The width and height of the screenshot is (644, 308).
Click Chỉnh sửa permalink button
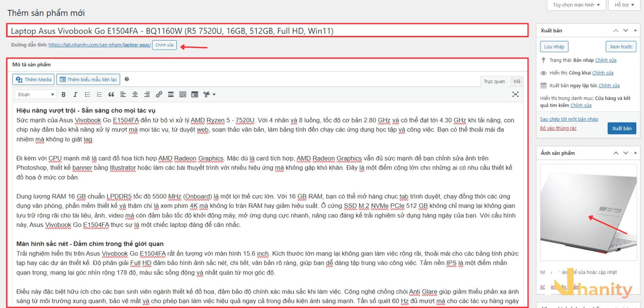click(x=164, y=45)
